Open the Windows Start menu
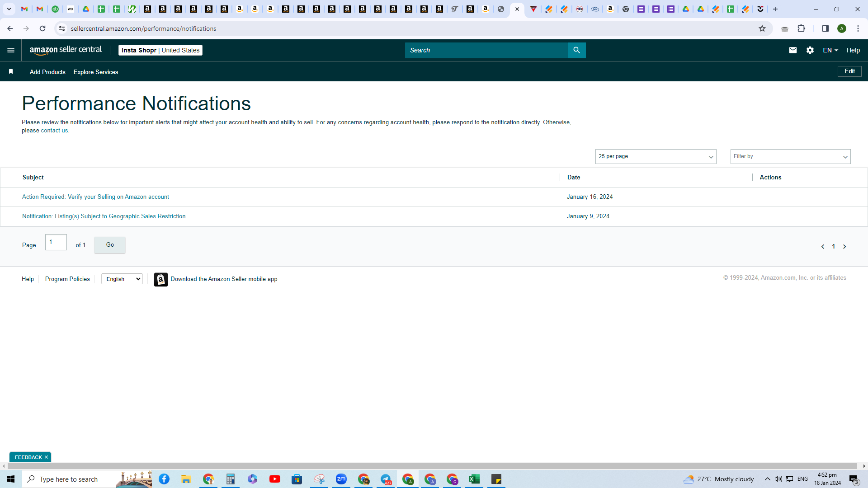 point(11,479)
